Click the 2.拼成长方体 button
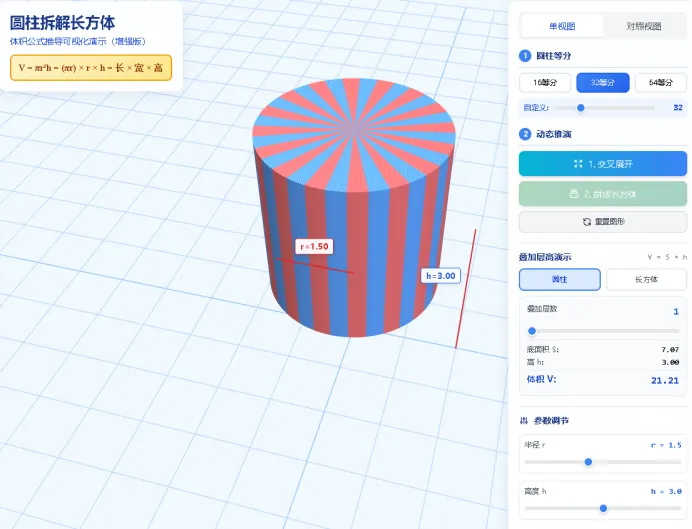The width and height of the screenshot is (692, 529). click(x=603, y=194)
